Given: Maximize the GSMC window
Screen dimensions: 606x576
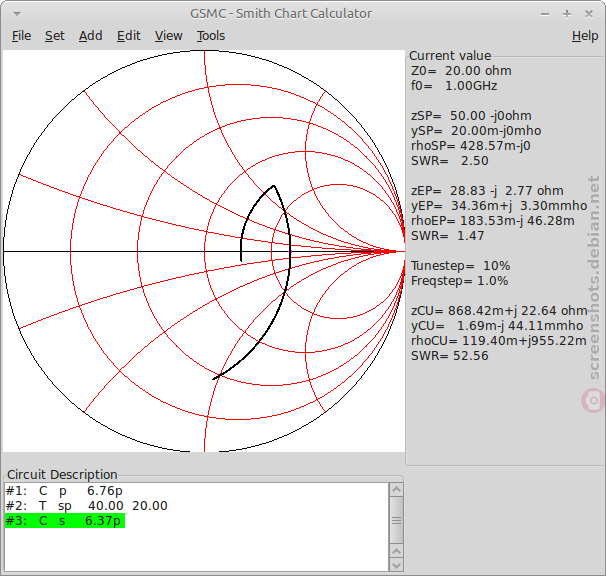Looking at the screenshot, I should click(567, 14).
